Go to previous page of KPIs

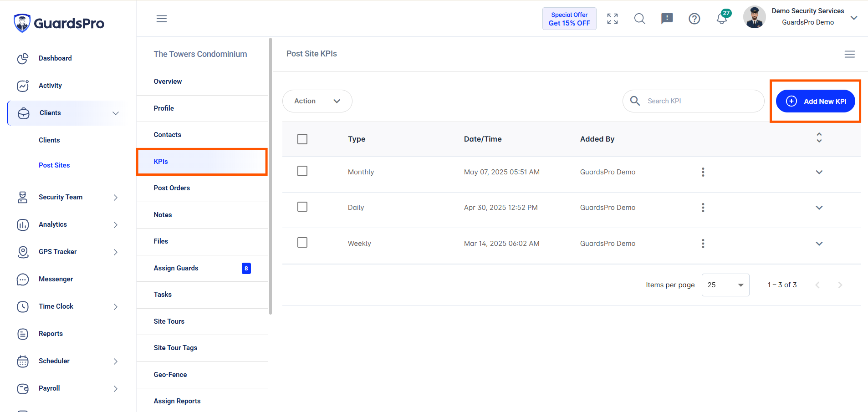pyautogui.click(x=817, y=285)
